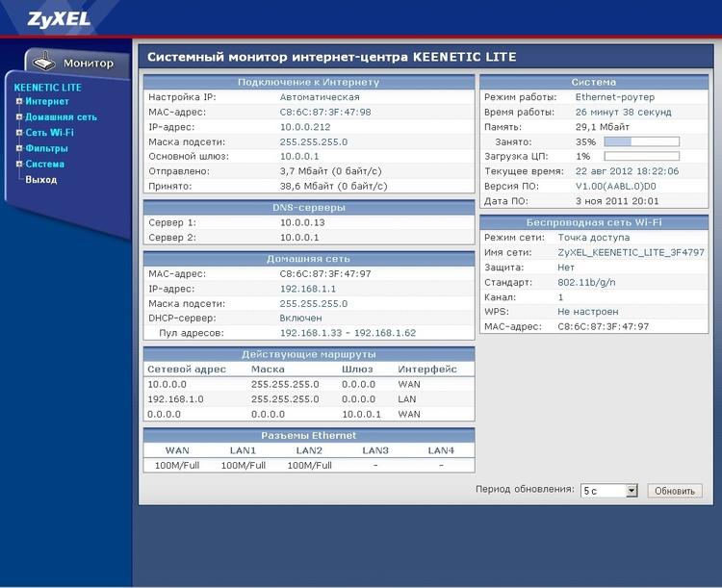Open the Система menu item
This screenshot has height=588, width=722.
[x=45, y=164]
